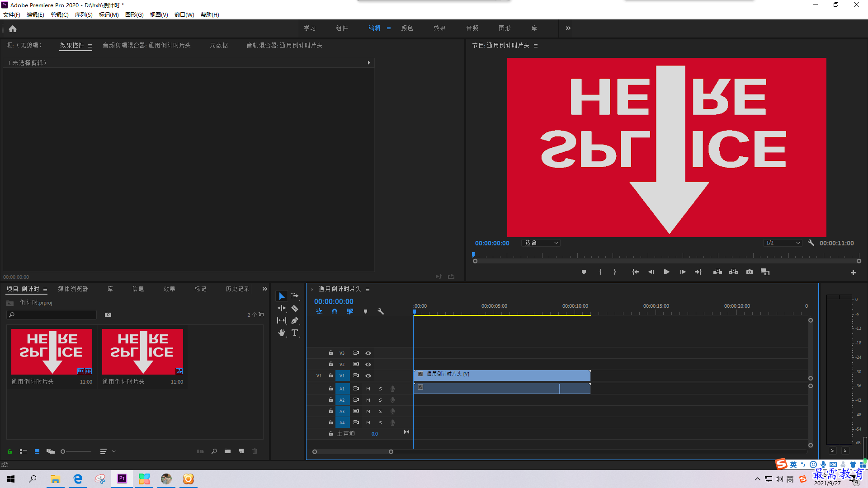Open 效果控件 panel menu
Viewport: 868px width, 488px height.
(90, 46)
